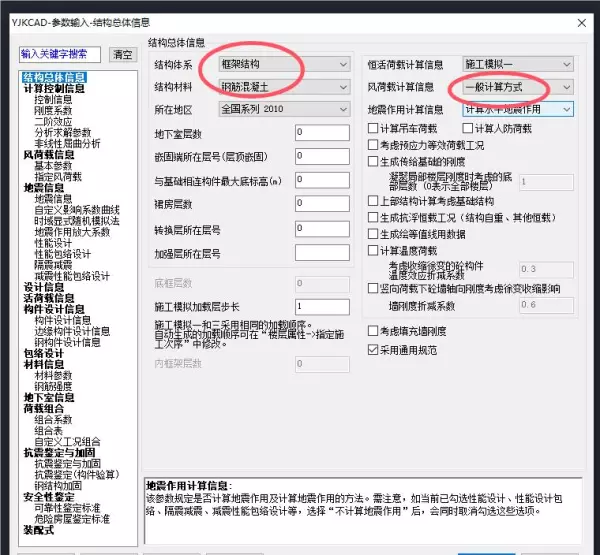Viewport: 600px width, 555px height.
Task: Select 活荷载信息 in the tree
Action: click(x=49, y=298)
